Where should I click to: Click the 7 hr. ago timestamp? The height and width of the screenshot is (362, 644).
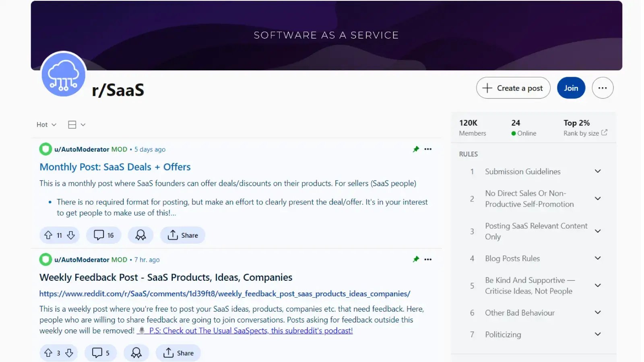point(147,259)
